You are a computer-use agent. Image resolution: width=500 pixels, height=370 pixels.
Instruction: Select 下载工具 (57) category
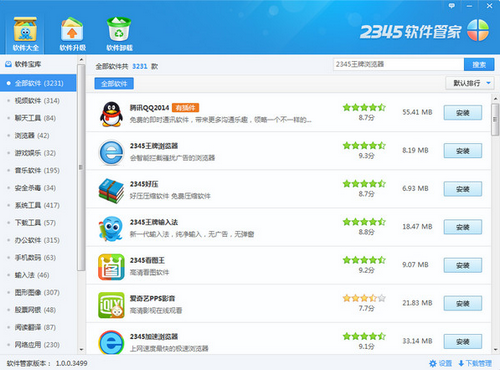pyautogui.click(x=38, y=223)
